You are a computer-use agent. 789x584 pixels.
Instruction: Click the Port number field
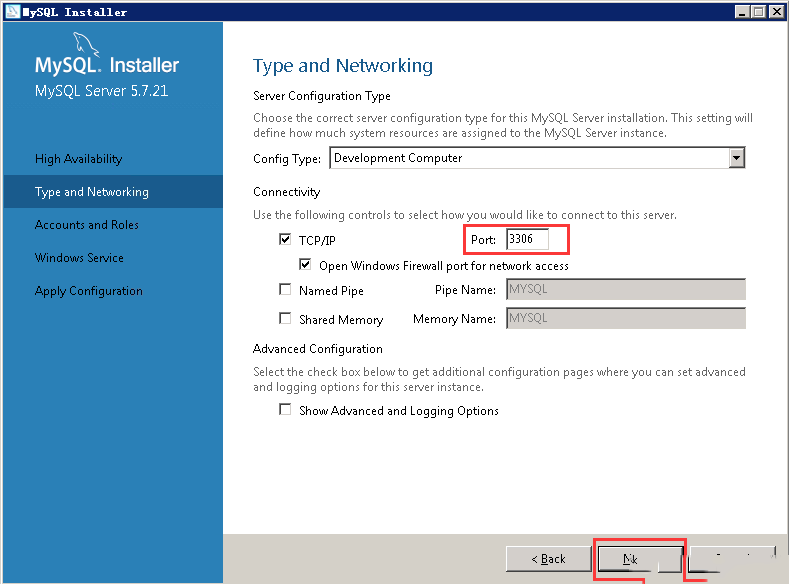[527, 239]
